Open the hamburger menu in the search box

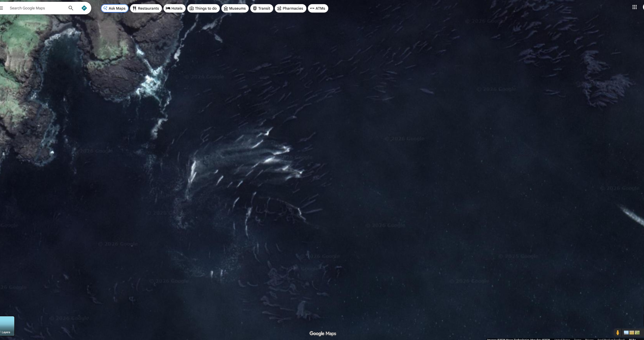[2, 8]
